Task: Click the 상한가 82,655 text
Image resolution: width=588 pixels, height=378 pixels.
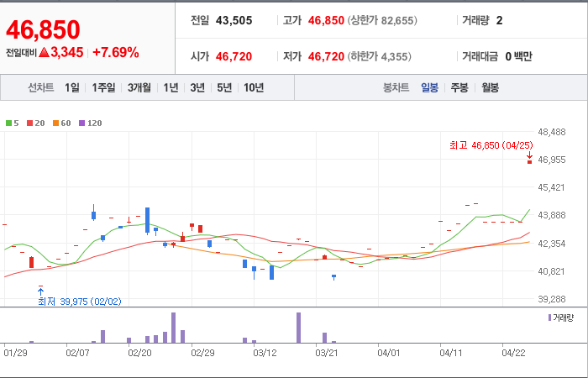Action: tap(382, 20)
